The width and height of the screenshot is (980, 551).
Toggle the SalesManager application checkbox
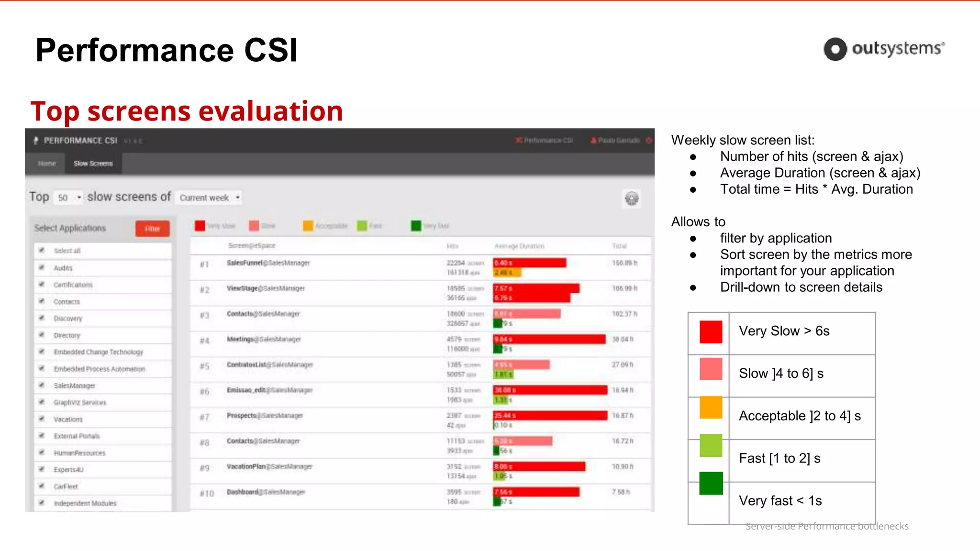click(x=42, y=385)
